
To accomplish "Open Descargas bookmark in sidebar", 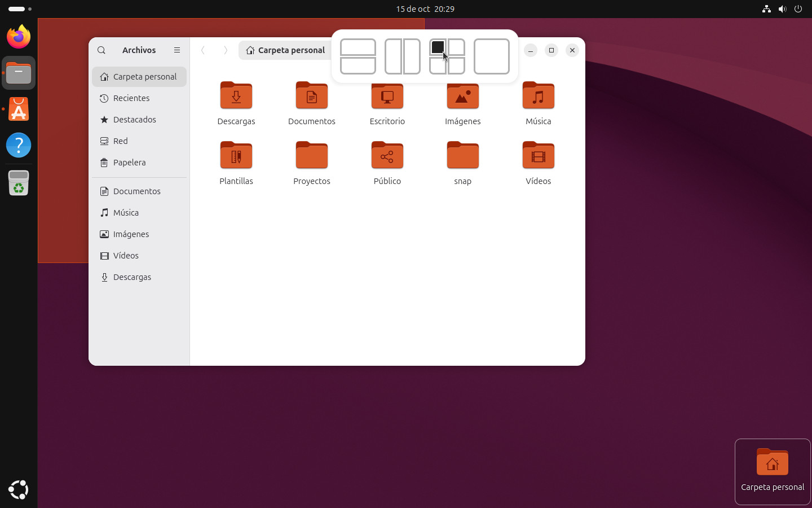I will click(139, 277).
